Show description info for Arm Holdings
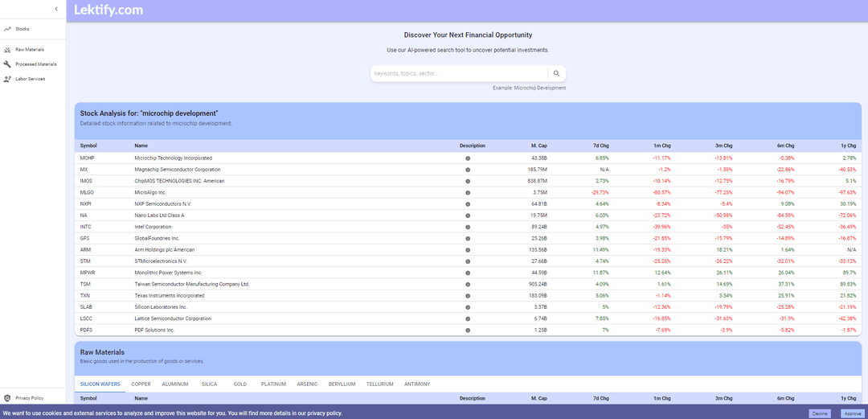This screenshot has height=419, width=868. pyautogui.click(x=468, y=250)
